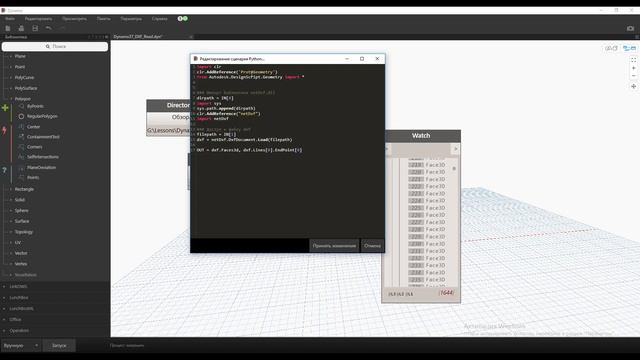This screenshot has height=360, width=640.
Task: Click the Watch node list scrollbar thumb
Action: click(x=454, y=169)
